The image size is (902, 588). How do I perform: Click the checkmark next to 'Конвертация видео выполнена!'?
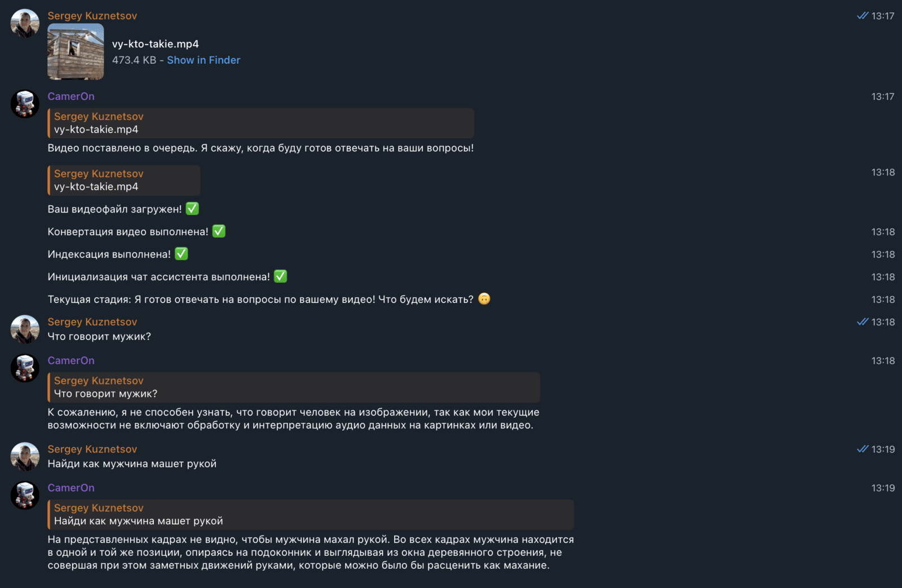[x=219, y=231]
